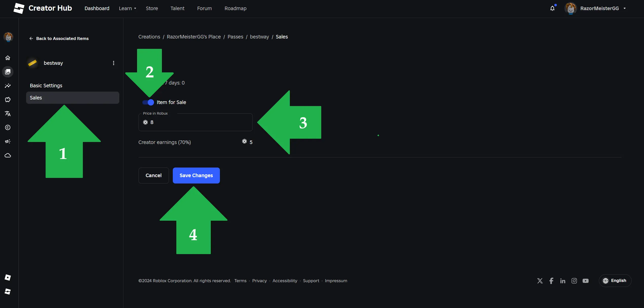Open Store in top navigation
This screenshot has width=644, height=308.
coord(152,8)
